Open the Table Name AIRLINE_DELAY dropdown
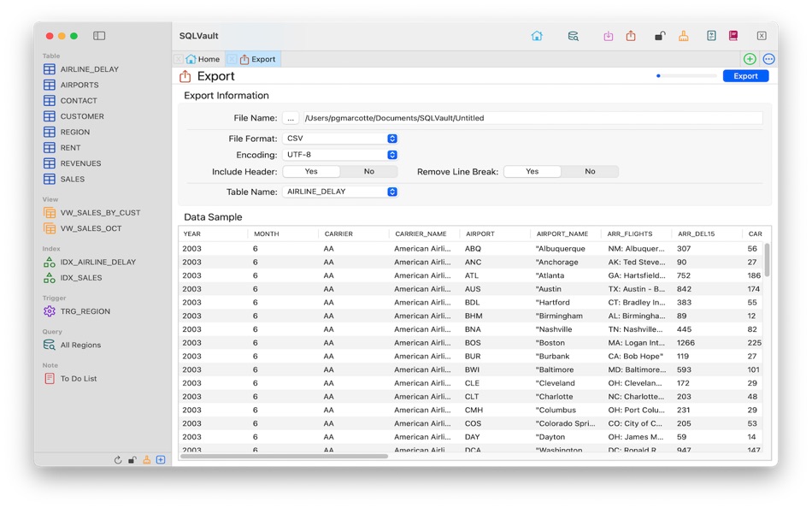812x508 pixels. (339, 192)
